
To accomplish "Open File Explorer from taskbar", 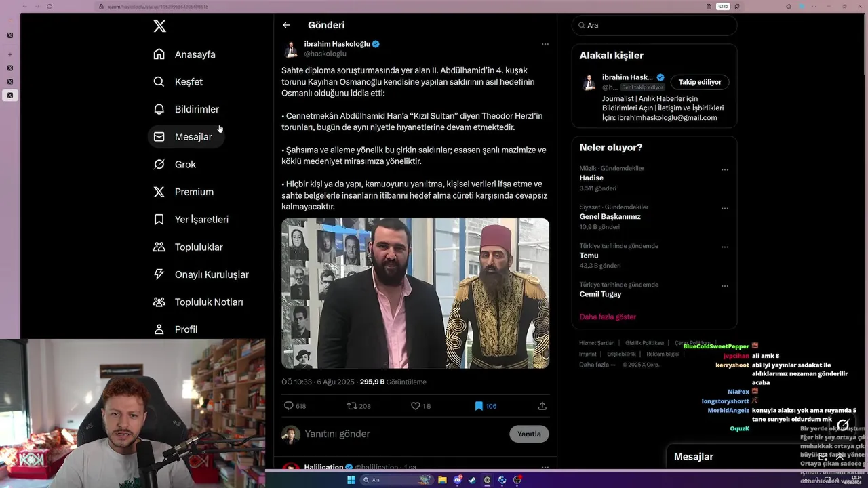I will tap(442, 480).
